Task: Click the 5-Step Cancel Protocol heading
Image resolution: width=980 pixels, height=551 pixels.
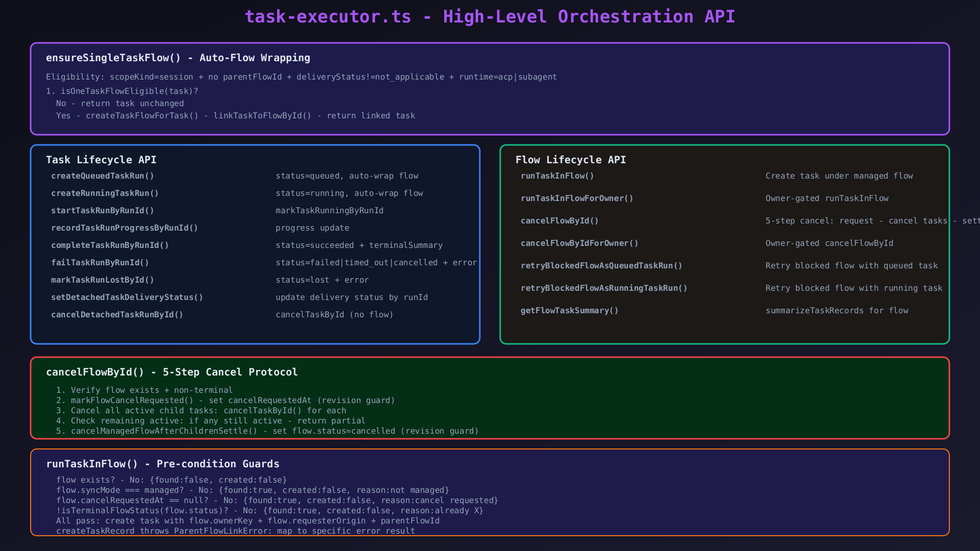Action: click(x=172, y=372)
